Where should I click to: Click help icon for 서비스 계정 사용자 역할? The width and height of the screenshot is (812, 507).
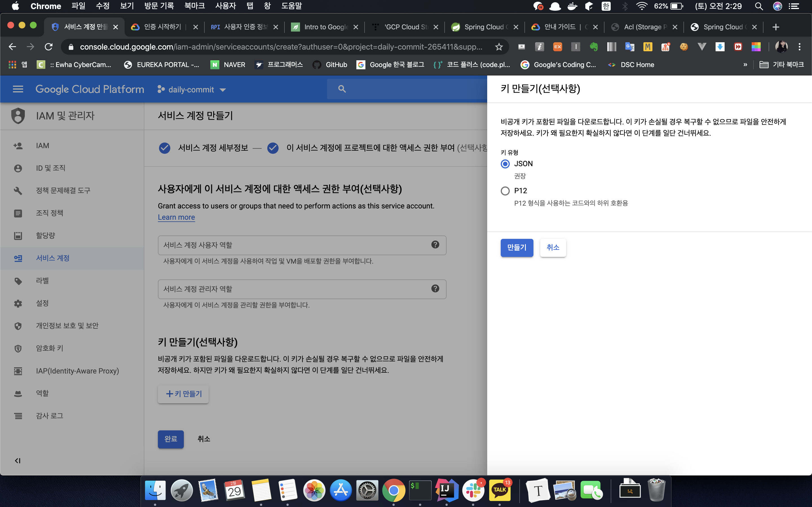click(x=435, y=245)
